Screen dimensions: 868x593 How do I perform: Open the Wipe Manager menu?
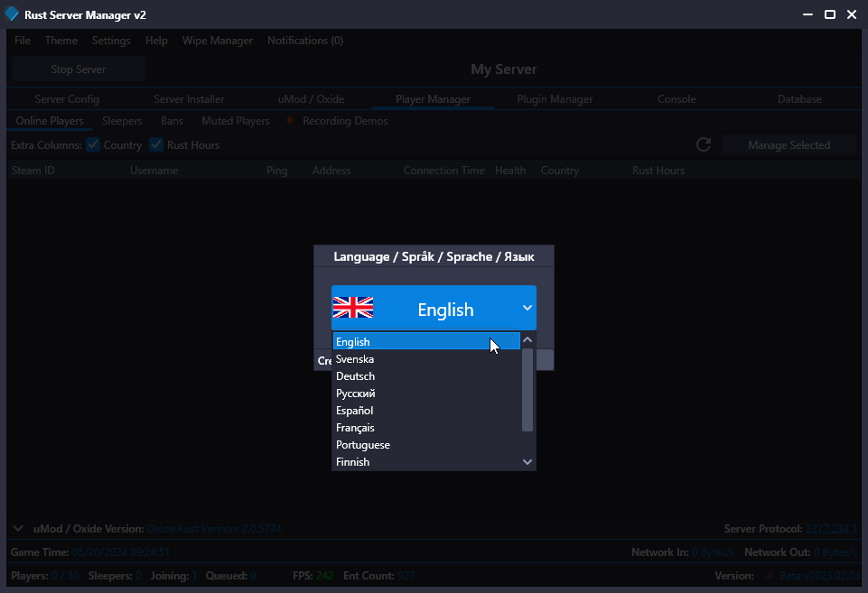click(x=217, y=41)
